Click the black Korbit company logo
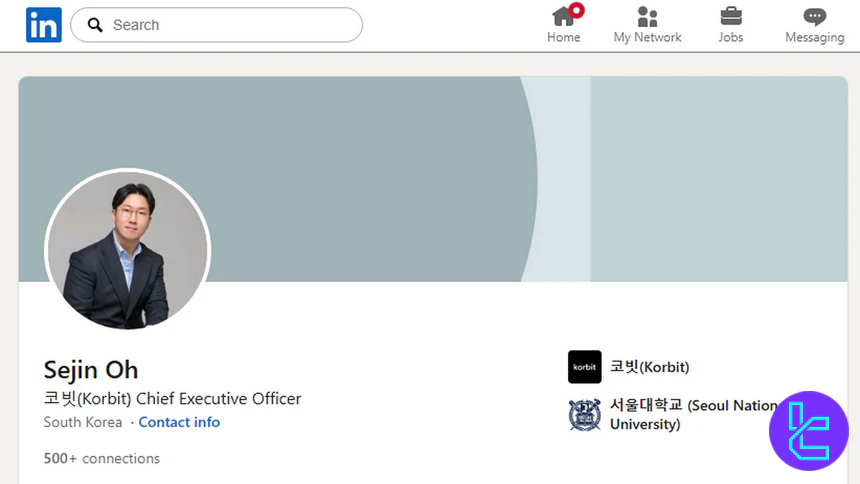860x484 pixels. coord(584,367)
